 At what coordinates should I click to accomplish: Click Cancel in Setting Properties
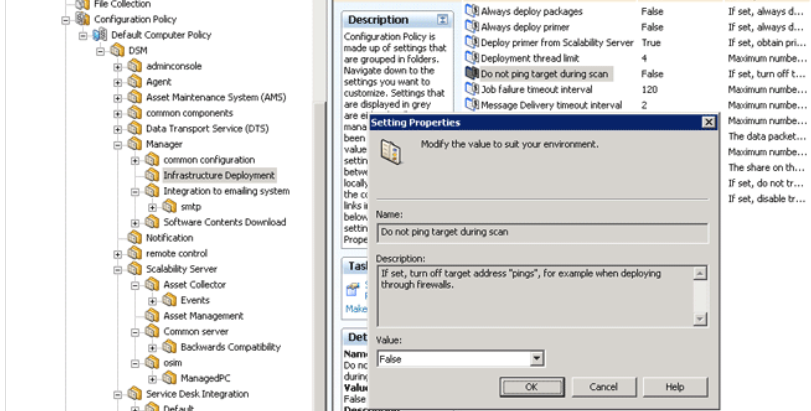[x=604, y=387]
